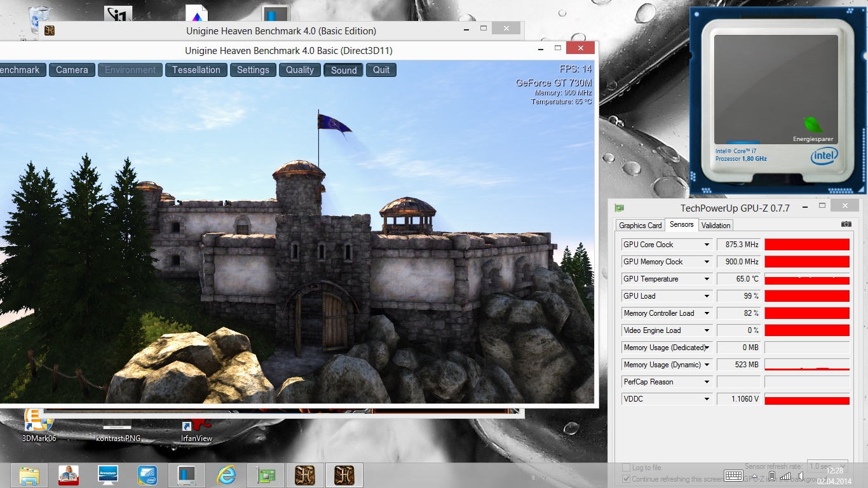
Task: Click the GPU-Z title bar app icon
Action: [619, 208]
